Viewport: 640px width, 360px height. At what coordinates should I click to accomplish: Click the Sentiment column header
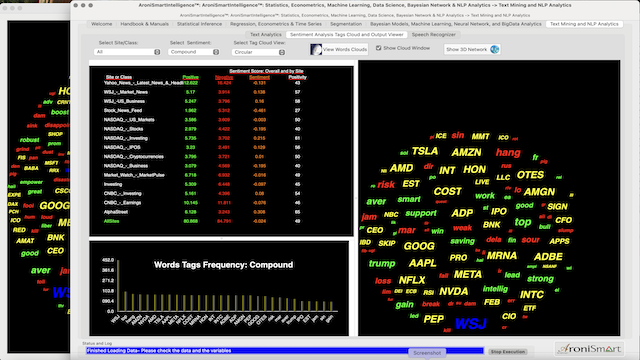[x=259, y=77]
